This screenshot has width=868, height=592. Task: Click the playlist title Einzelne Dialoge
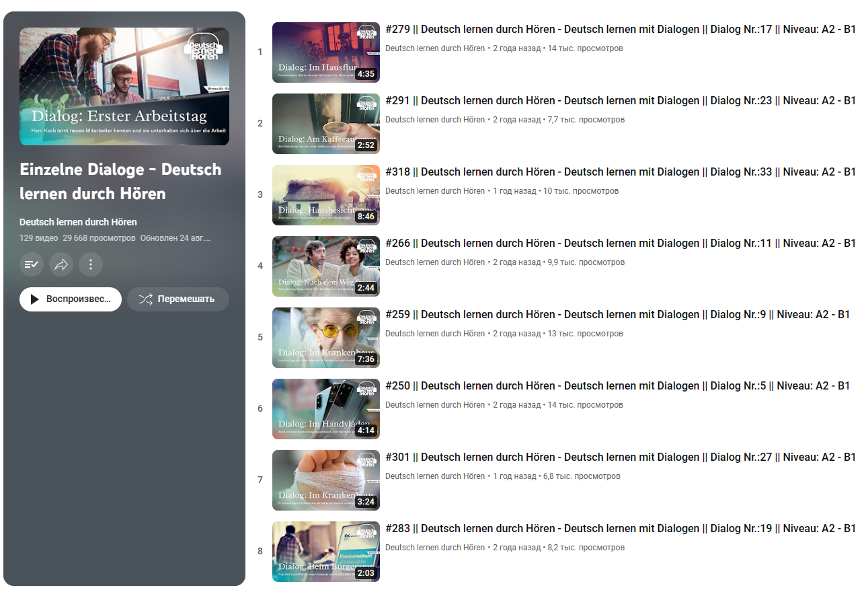[x=121, y=182]
